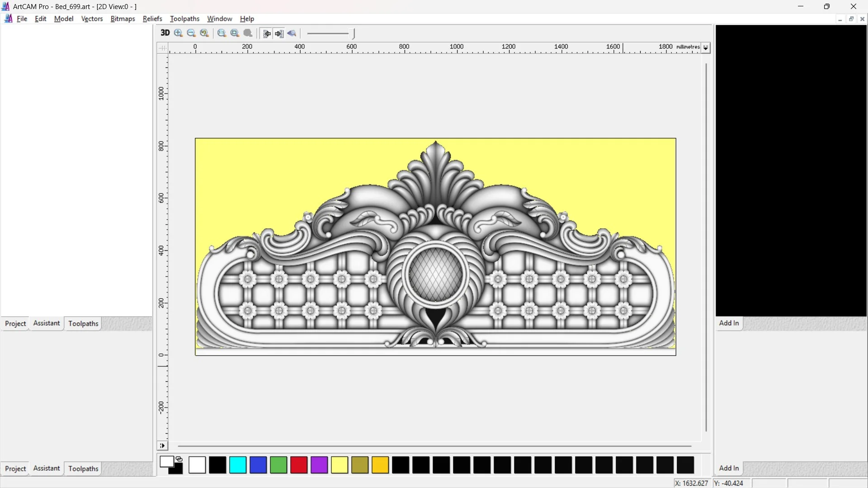Click the blue relief preview arrow icon

tap(292, 33)
